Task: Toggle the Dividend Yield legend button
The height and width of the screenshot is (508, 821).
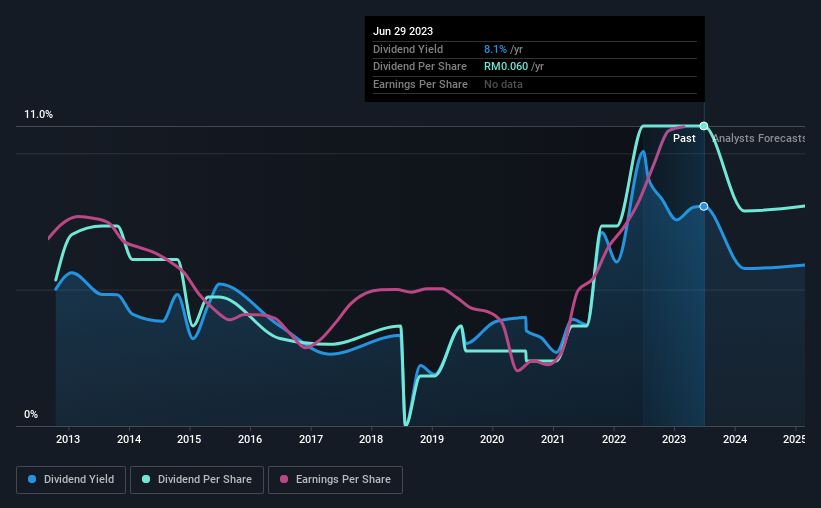Action: click(x=71, y=480)
